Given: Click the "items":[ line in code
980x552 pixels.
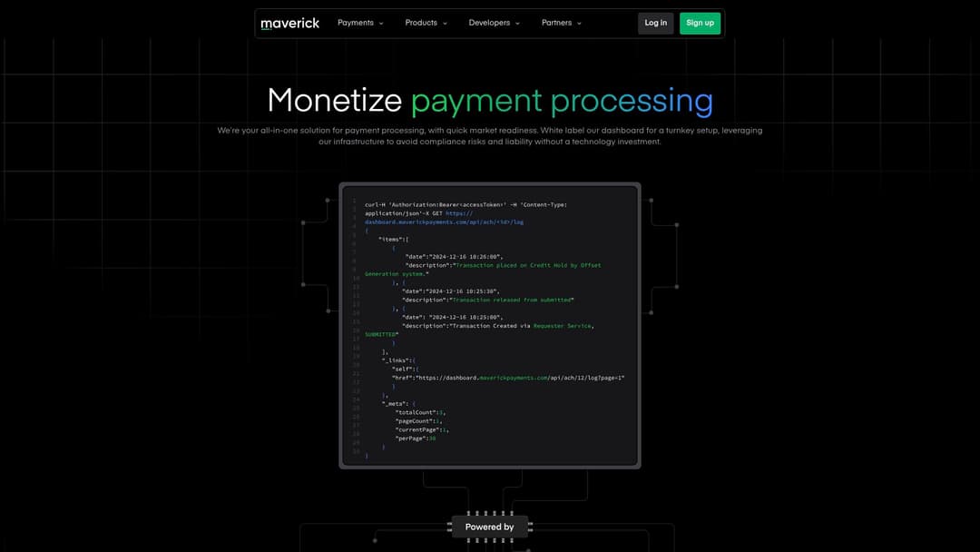Looking at the screenshot, I should point(394,240).
